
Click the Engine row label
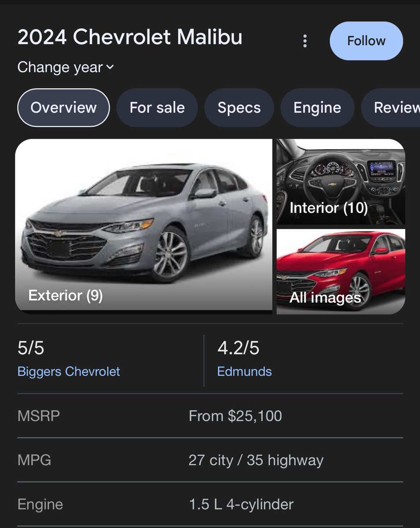pyautogui.click(x=40, y=504)
